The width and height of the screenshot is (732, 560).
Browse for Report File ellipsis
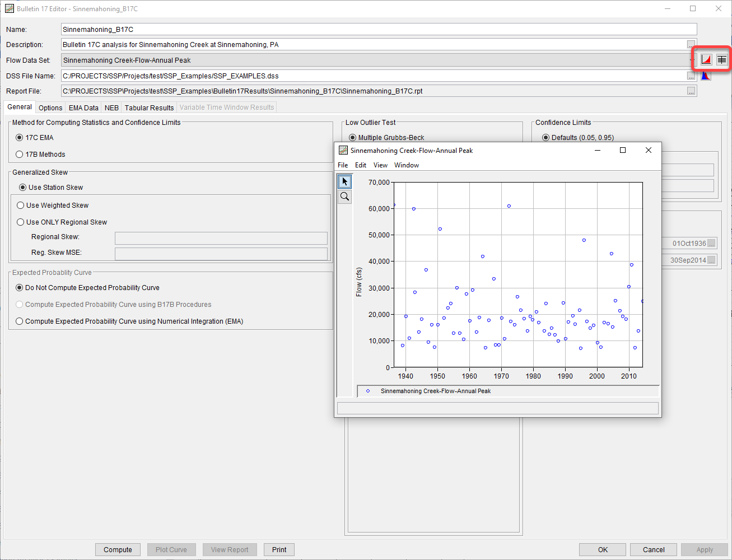tap(691, 91)
